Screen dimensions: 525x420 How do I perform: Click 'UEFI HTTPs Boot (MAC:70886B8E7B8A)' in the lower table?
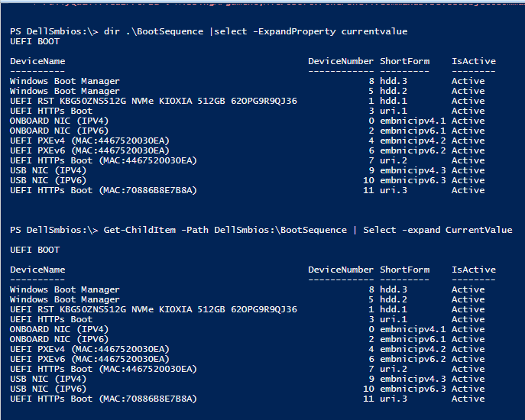tap(103, 399)
